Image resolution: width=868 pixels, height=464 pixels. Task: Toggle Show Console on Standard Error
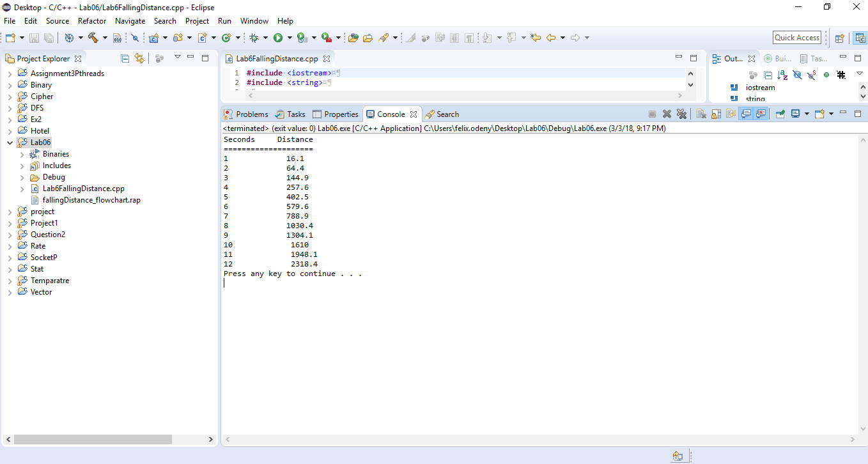(761, 114)
